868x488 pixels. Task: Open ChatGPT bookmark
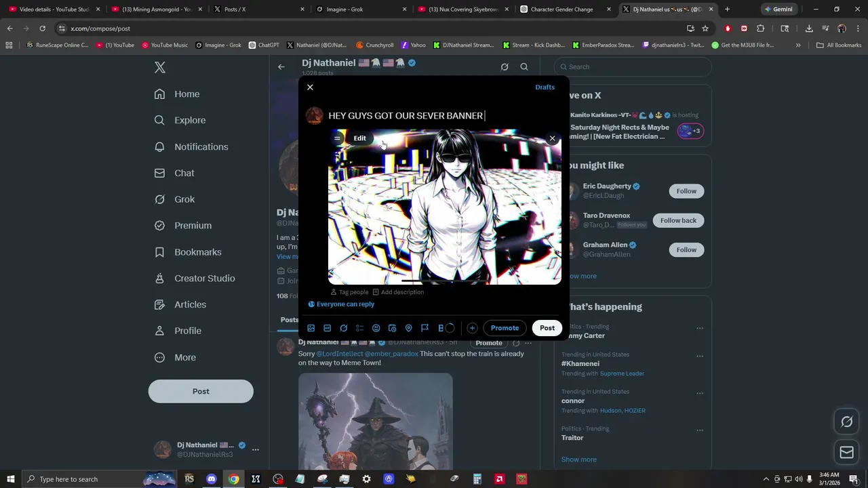coord(264,45)
